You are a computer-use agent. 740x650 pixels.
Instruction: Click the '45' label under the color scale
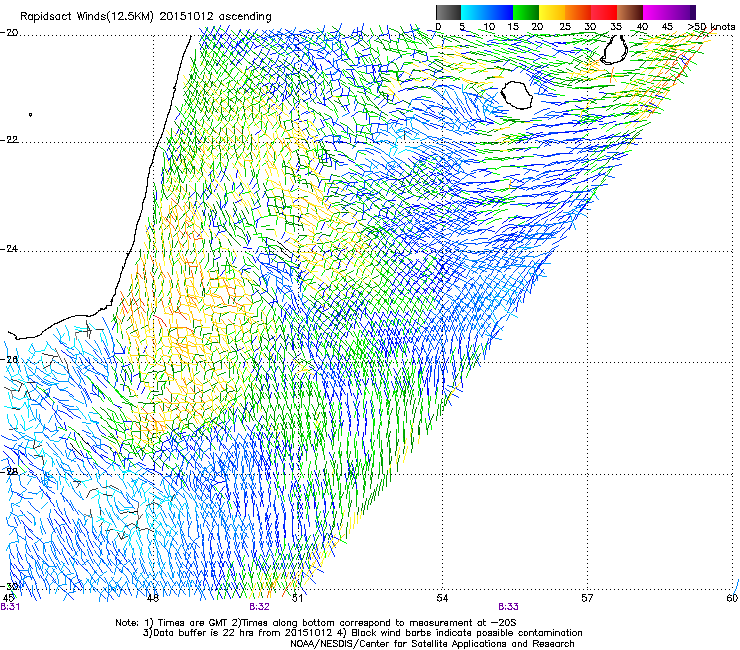(667, 27)
